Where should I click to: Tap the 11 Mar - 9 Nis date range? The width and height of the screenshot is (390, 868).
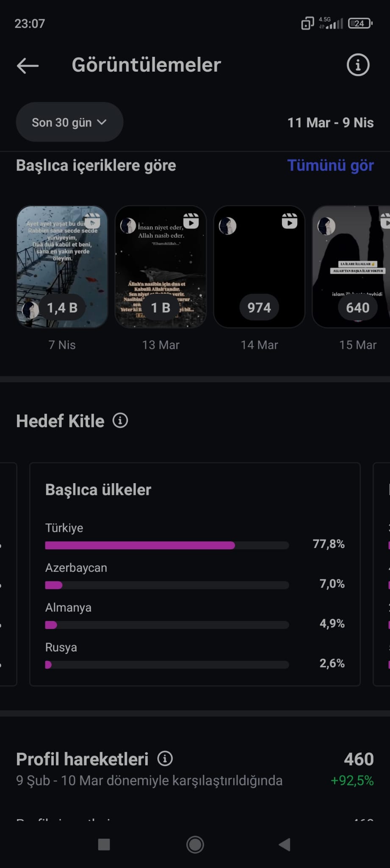pyautogui.click(x=330, y=122)
